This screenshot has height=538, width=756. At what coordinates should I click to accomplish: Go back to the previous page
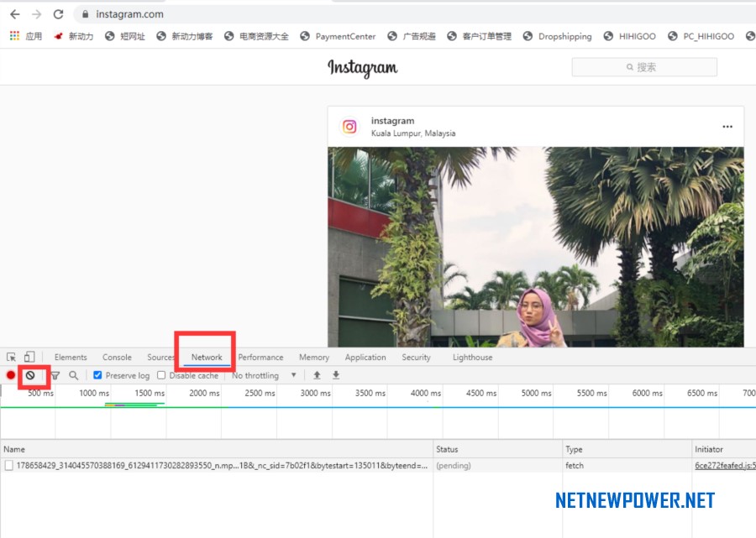coord(15,14)
